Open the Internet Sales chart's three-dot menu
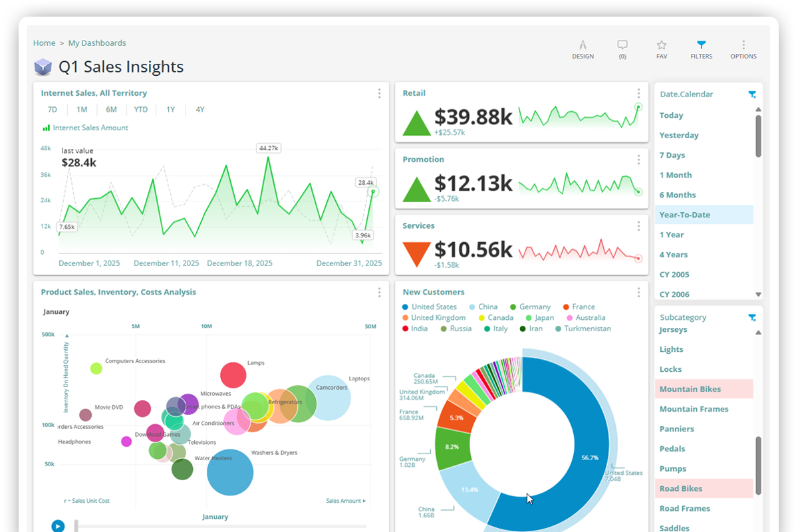Image resolution: width=798 pixels, height=532 pixels. [379, 93]
